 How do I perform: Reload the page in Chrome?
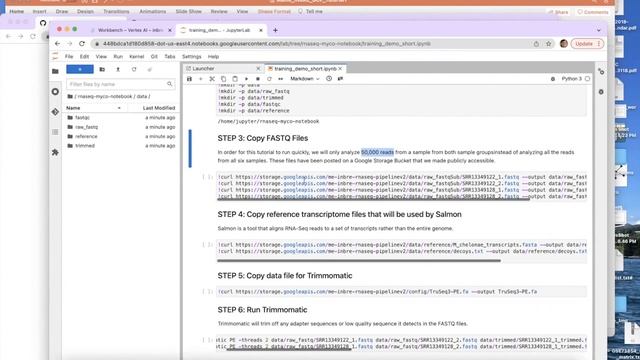pos(82,44)
